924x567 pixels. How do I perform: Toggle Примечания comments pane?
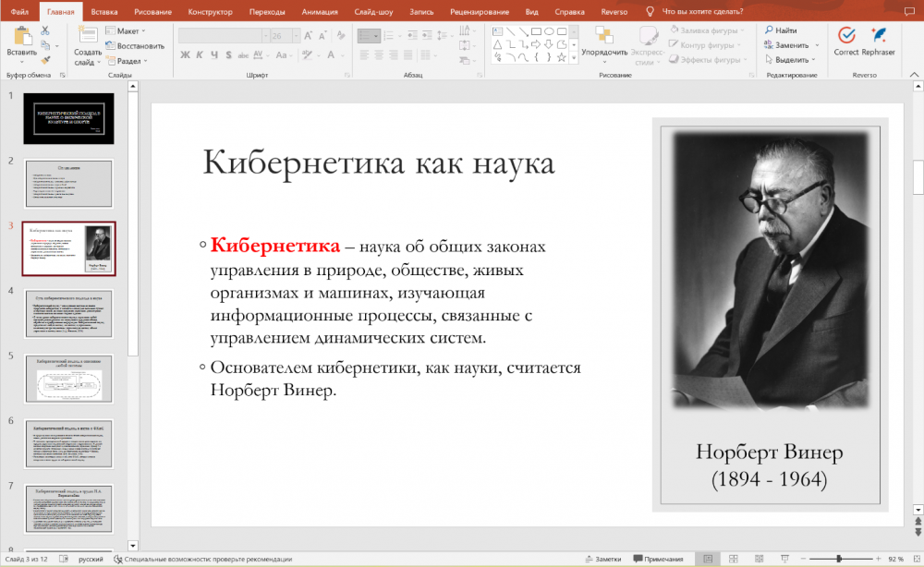(657, 559)
